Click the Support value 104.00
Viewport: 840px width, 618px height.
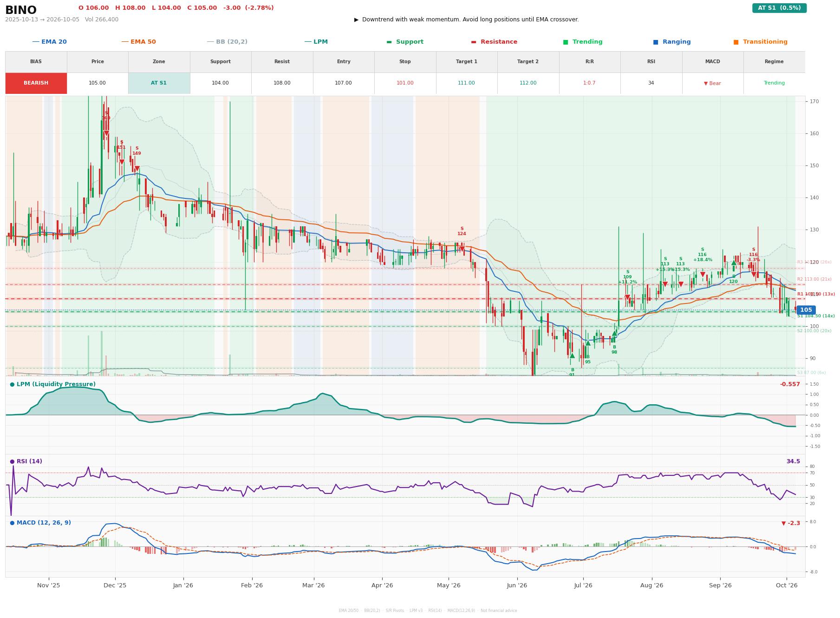220,83
